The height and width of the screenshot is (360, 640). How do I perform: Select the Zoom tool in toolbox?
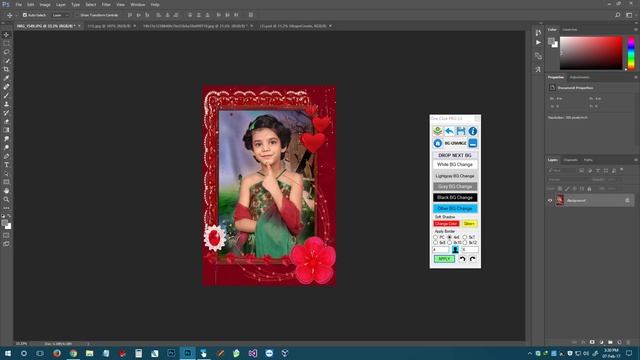(6, 200)
